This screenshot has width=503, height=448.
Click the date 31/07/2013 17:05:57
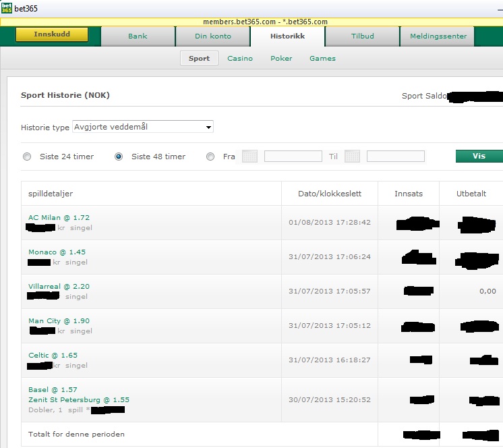(x=330, y=291)
